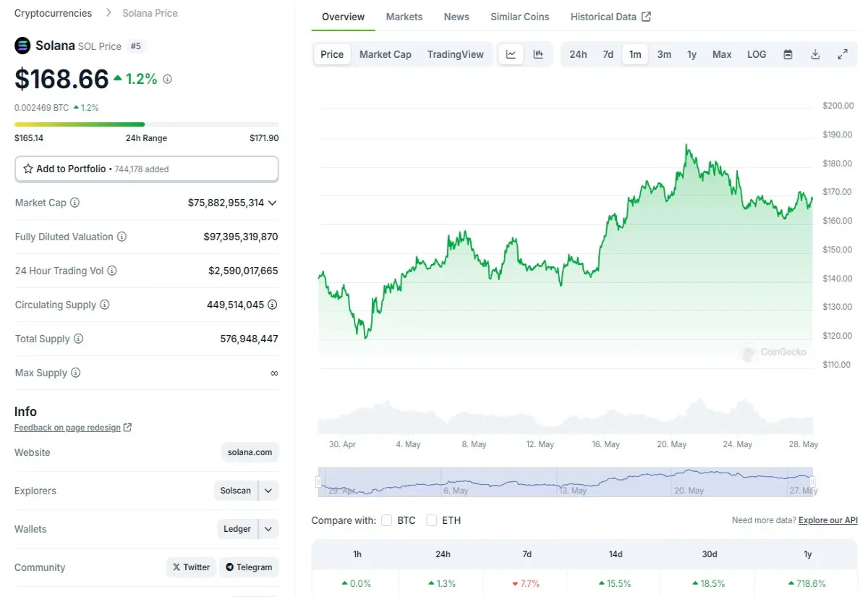
Task: Click the Solana Price breadcrumb text
Action: coord(150,13)
